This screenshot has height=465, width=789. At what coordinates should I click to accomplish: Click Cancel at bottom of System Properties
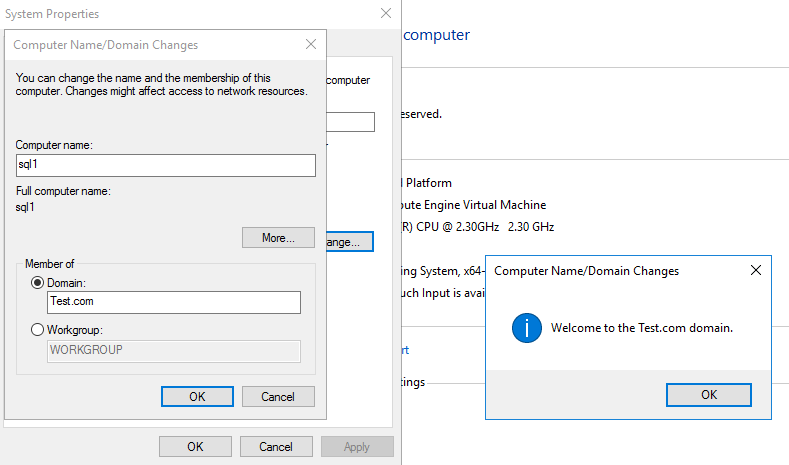click(277, 447)
